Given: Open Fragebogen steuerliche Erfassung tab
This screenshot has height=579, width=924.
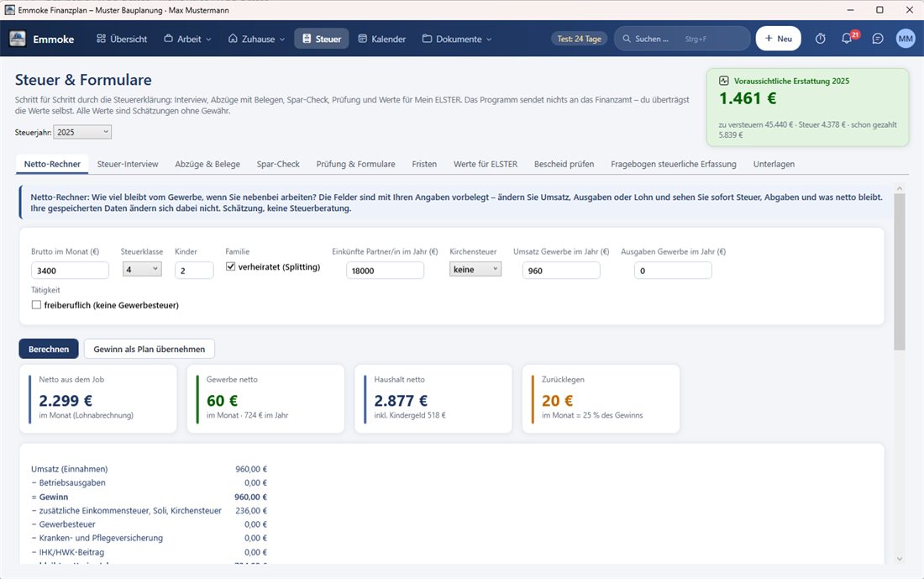Looking at the screenshot, I should (x=674, y=164).
